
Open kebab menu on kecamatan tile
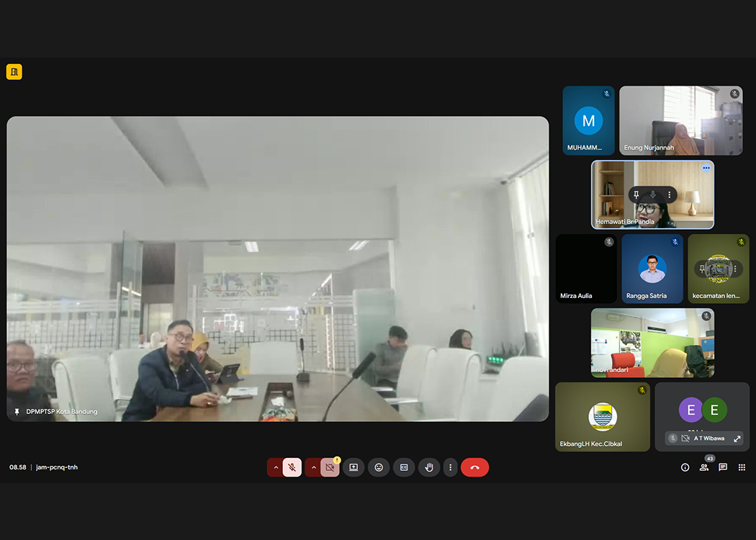pyautogui.click(x=735, y=269)
